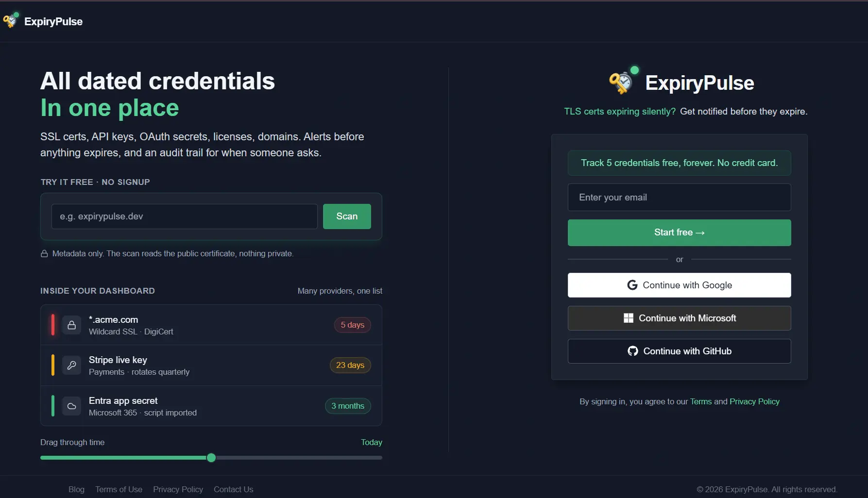
Task: Click the 5 days badge
Action: coord(352,325)
